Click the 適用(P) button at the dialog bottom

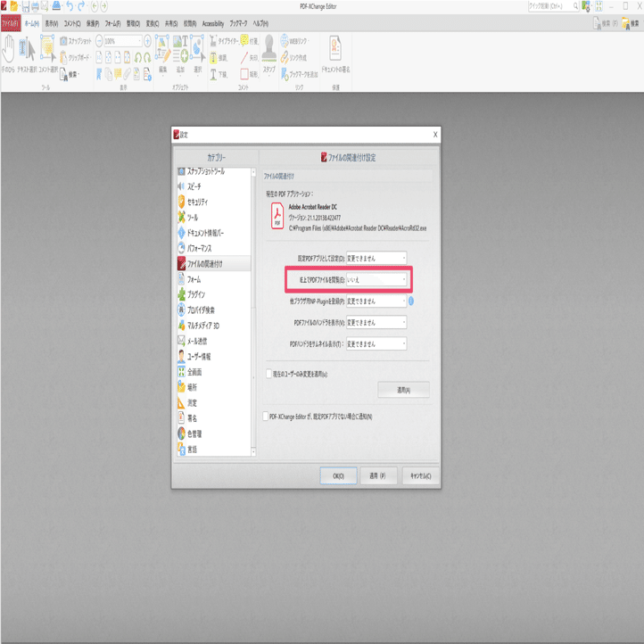[x=378, y=475]
